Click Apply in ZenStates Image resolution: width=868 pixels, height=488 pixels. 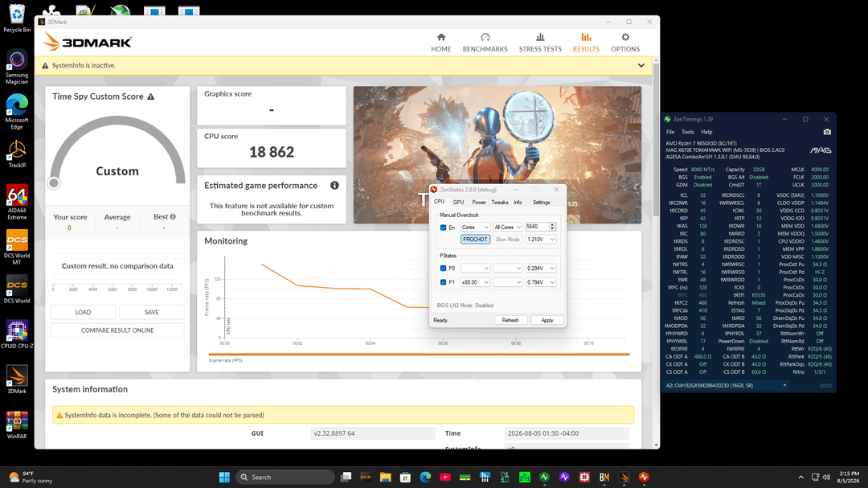pyautogui.click(x=547, y=320)
